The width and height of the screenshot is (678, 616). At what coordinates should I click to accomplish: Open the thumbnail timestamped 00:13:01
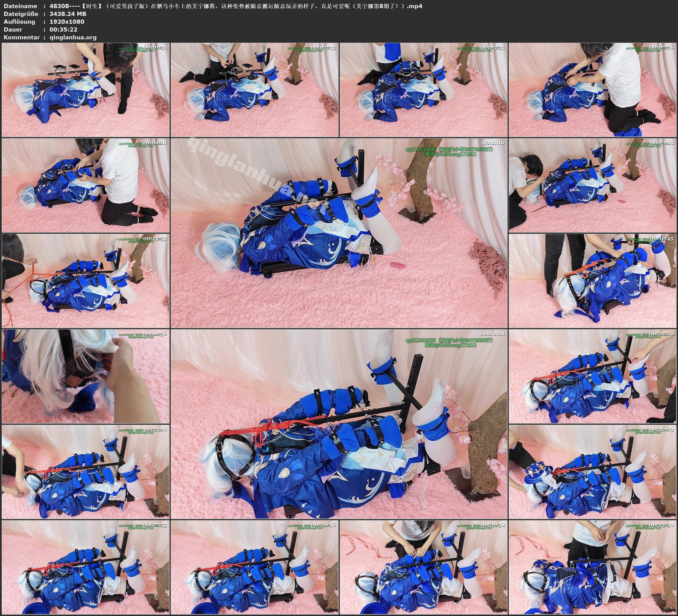[x=592, y=185]
